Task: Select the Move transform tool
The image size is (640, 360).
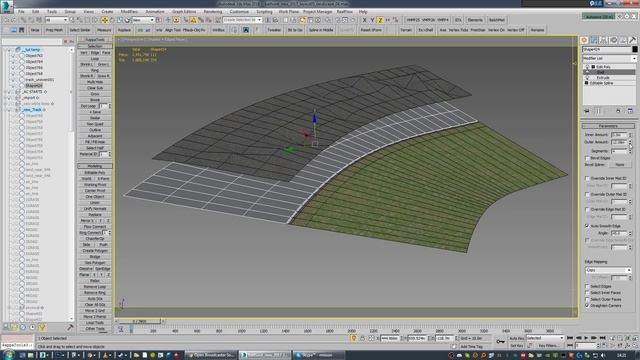Action: [104, 20]
